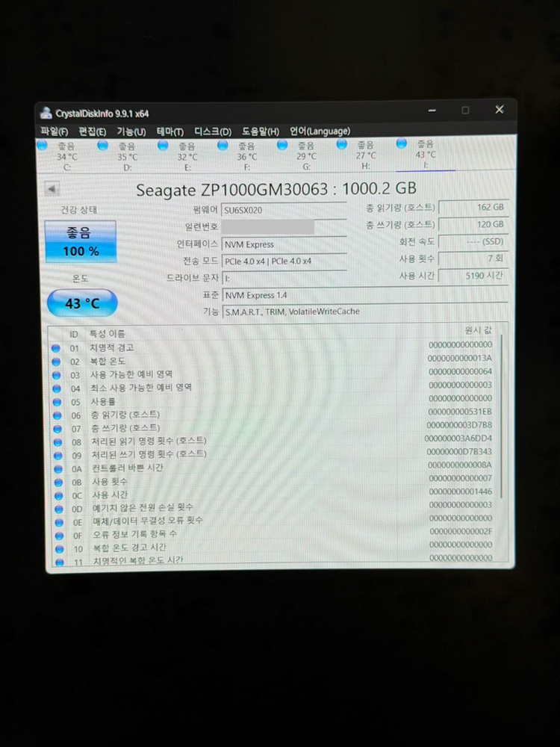
Task: Click the power on count value 7 회
Action: click(x=473, y=258)
